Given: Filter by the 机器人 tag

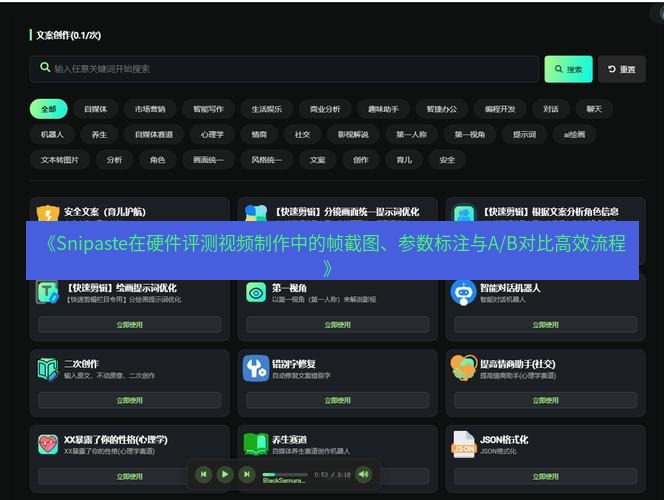Looking at the screenshot, I should click(53, 134).
